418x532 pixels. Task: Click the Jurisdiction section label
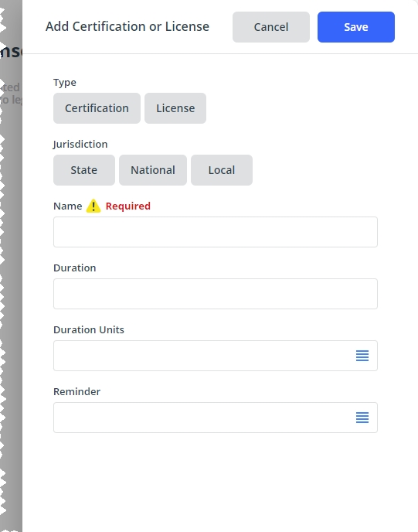pyautogui.click(x=80, y=144)
